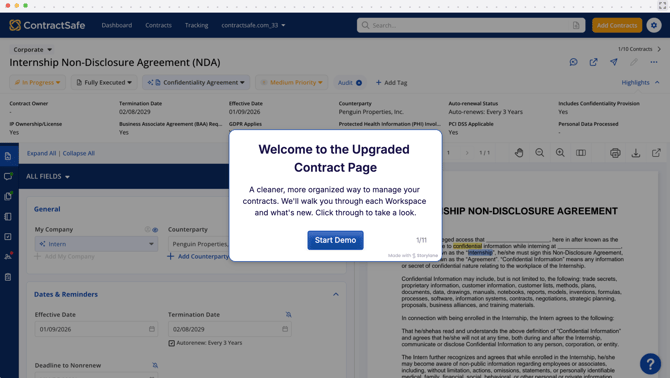This screenshot has height=378, width=670.
Task: Select the document workspace sidebar icon
Action: pos(8,156)
